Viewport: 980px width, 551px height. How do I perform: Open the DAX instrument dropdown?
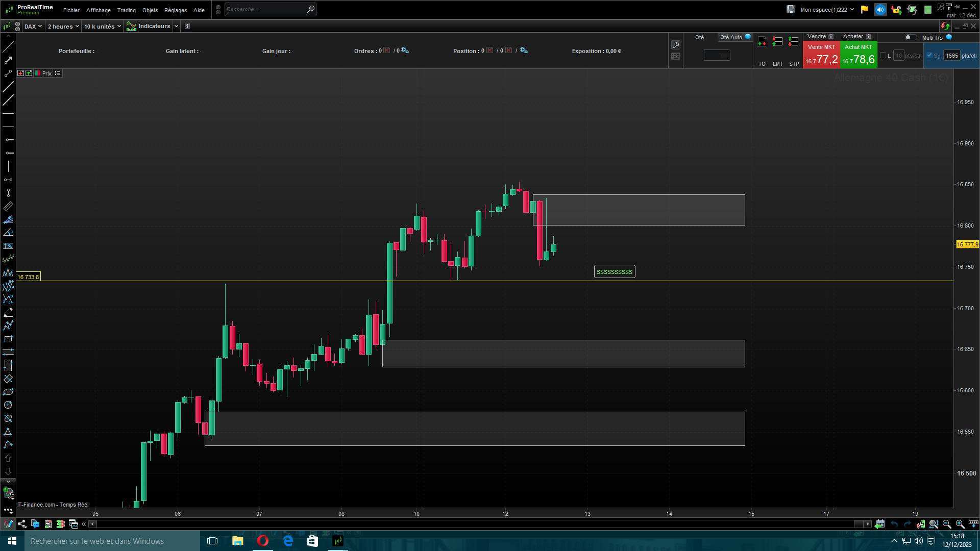pyautogui.click(x=33, y=27)
